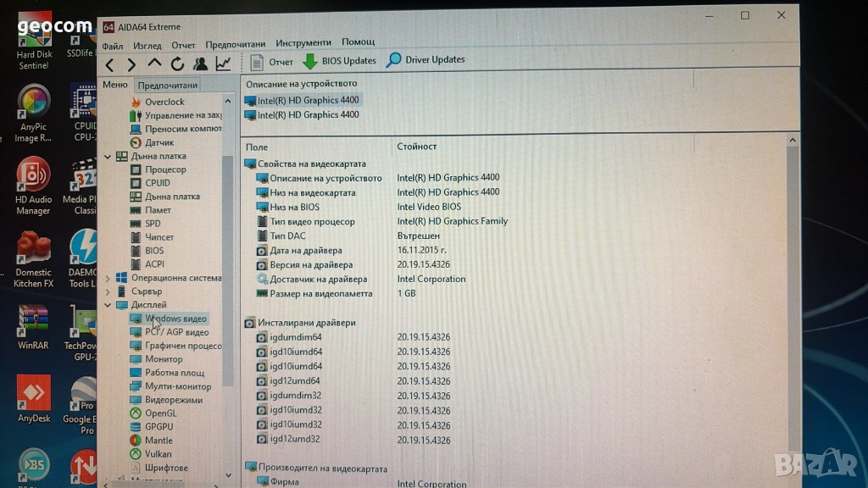Screen dimensions: 868x488
Task: Click the Back navigation arrow in toolbar
Action: 110,64
